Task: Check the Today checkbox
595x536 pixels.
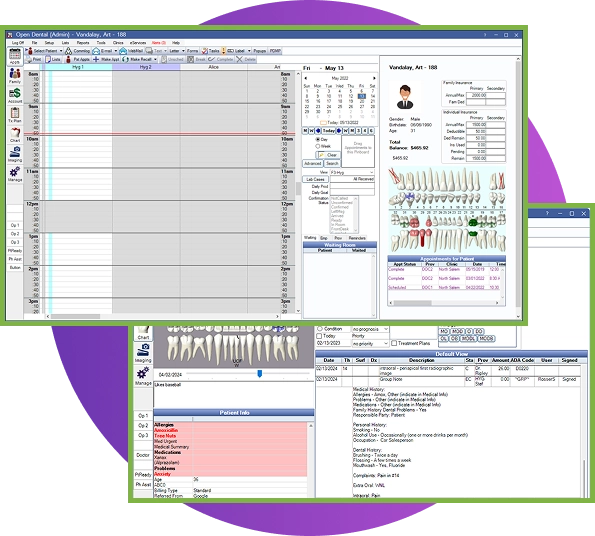Action: pyautogui.click(x=319, y=336)
